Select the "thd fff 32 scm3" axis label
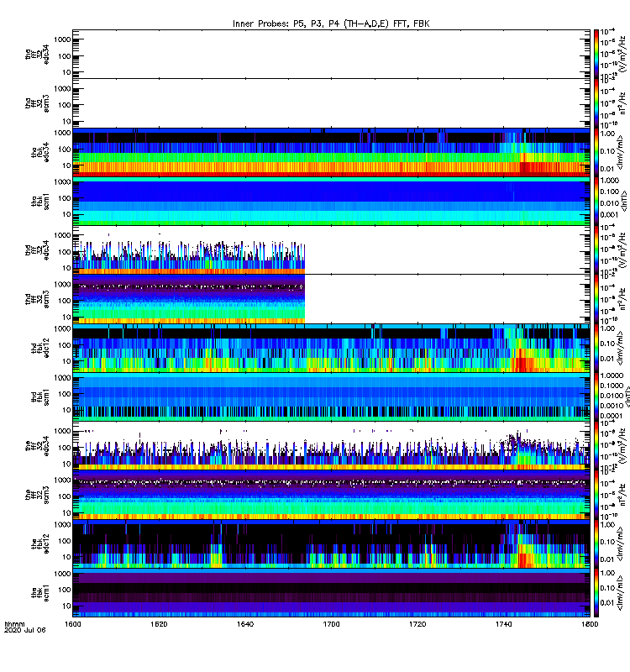This screenshot has width=630, height=672. point(37,299)
